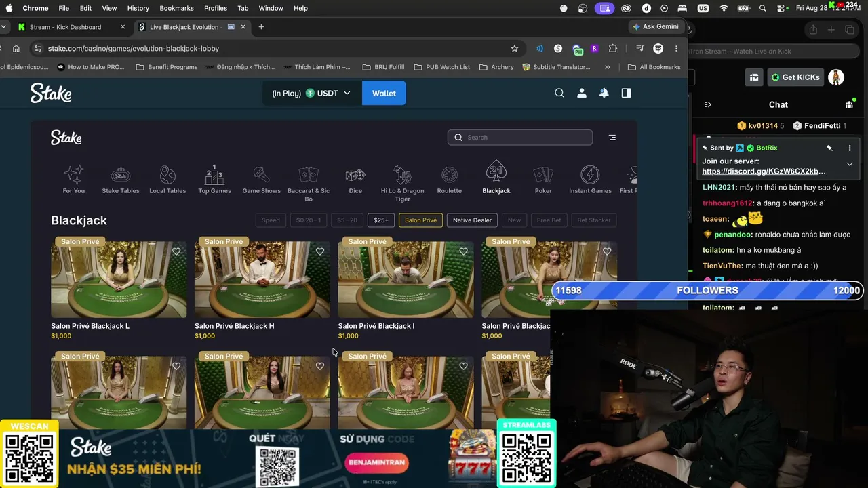Open the Profiles menu
Image resolution: width=868 pixels, height=488 pixels.
pyautogui.click(x=216, y=8)
